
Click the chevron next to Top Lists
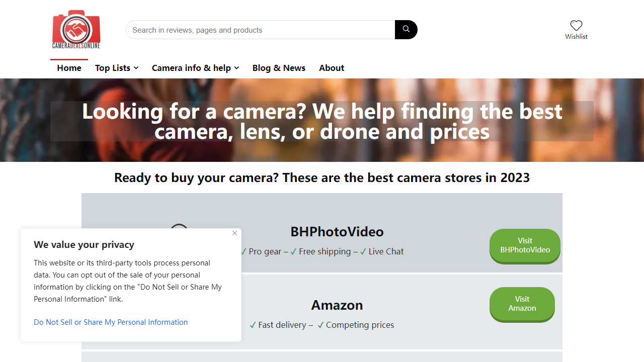point(137,68)
